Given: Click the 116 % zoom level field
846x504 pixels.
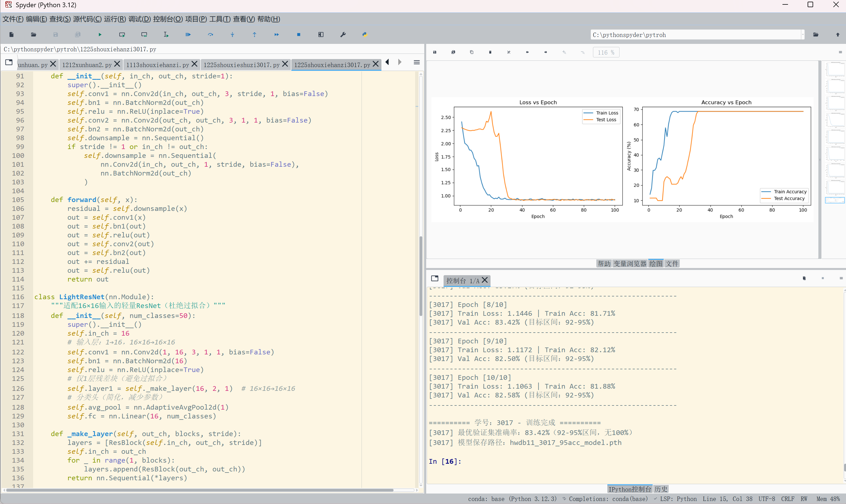Looking at the screenshot, I should 606,52.
